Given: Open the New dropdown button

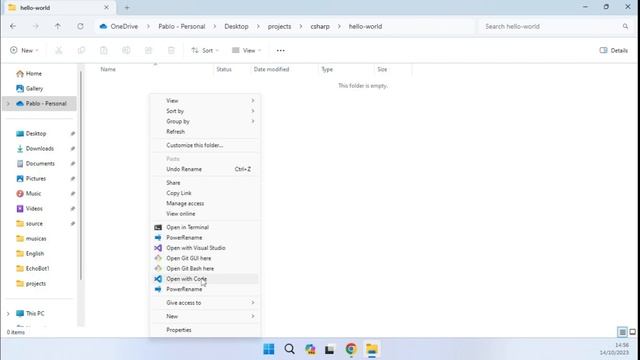Looking at the screenshot, I should pyautogui.click(x=24, y=50).
